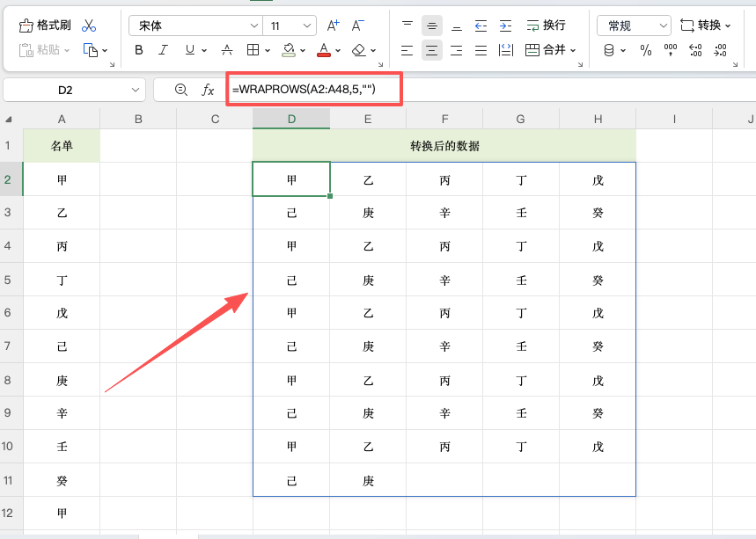Open font group dialog launcher arrow
Viewport: 756px width, 539px height.
pos(380,64)
